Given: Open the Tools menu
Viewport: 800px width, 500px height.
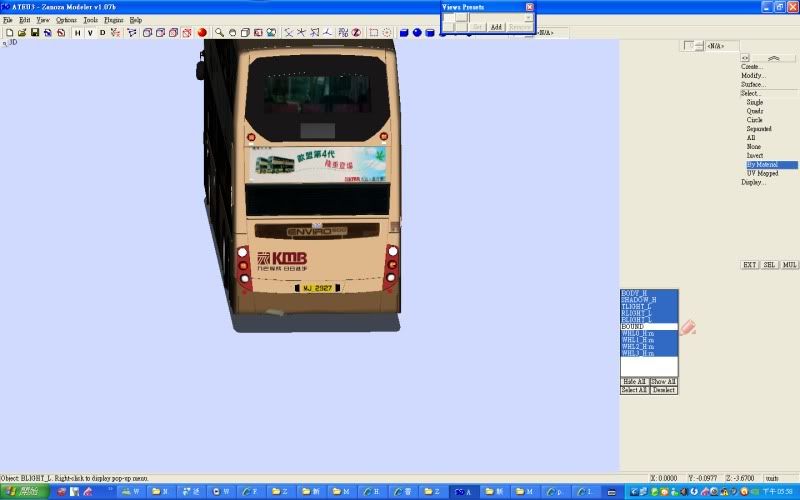Looking at the screenshot, I should point(90,20).
